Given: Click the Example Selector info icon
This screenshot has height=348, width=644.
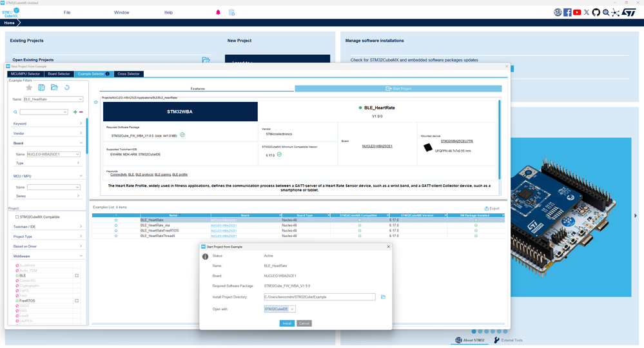Looking at the screenshot, I should coord(108,74).
